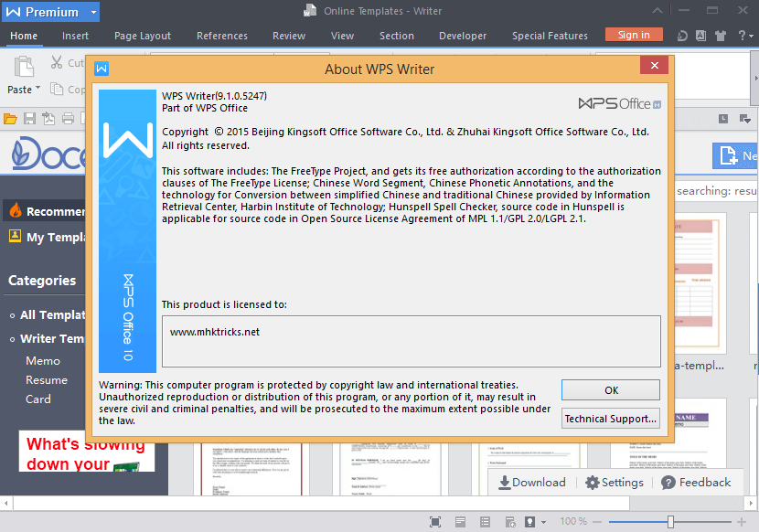The height and width of the screenshot is (532, 759).
Task: Click the Feedback icon below templates
Action: (668, 483)
